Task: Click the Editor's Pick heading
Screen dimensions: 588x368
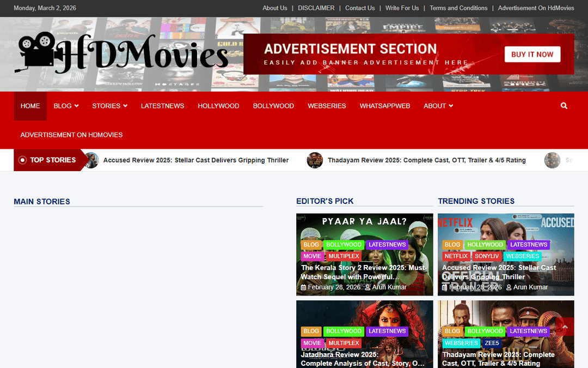Action: click(x=324, y=201)
